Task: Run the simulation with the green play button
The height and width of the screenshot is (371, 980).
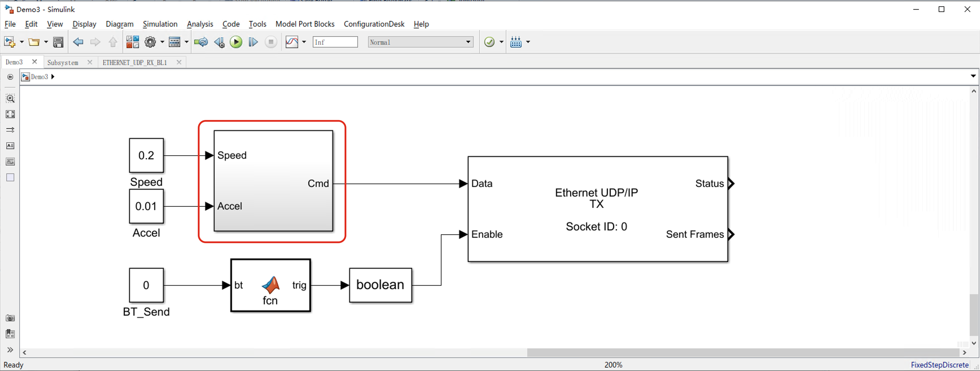Action: pyautogui.click(x=236, y=42)
